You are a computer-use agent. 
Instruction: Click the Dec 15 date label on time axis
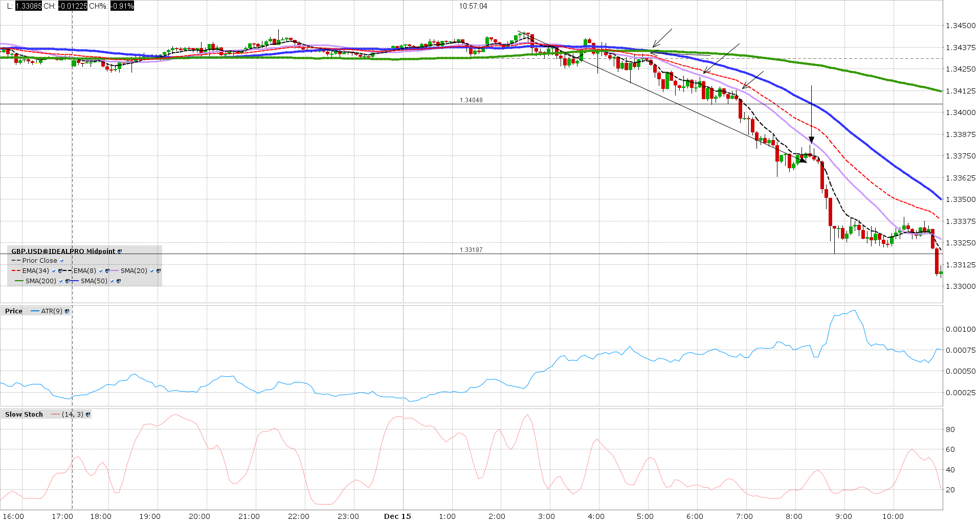tap(397, 516)
